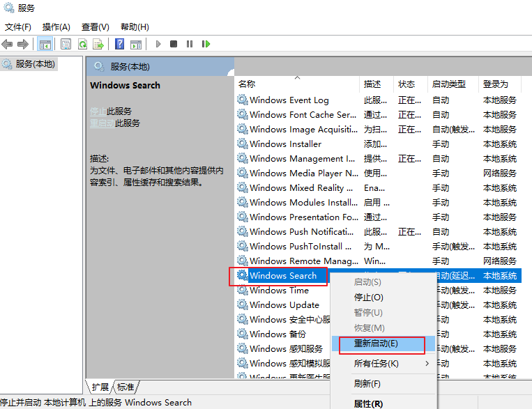Click the Forward arrow toolbar icon
This screenshot has width=532, height=409.
tap(23, 44)
